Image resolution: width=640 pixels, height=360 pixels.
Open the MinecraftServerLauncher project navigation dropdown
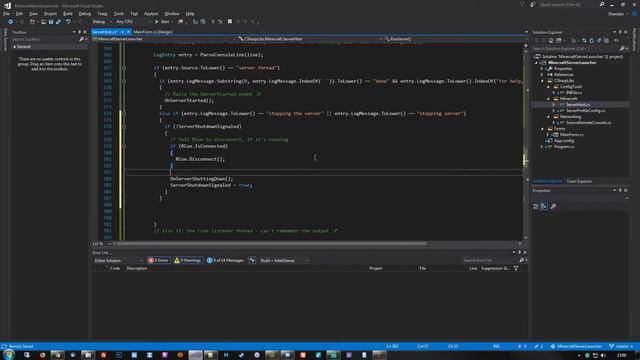[x=163, y=39]
